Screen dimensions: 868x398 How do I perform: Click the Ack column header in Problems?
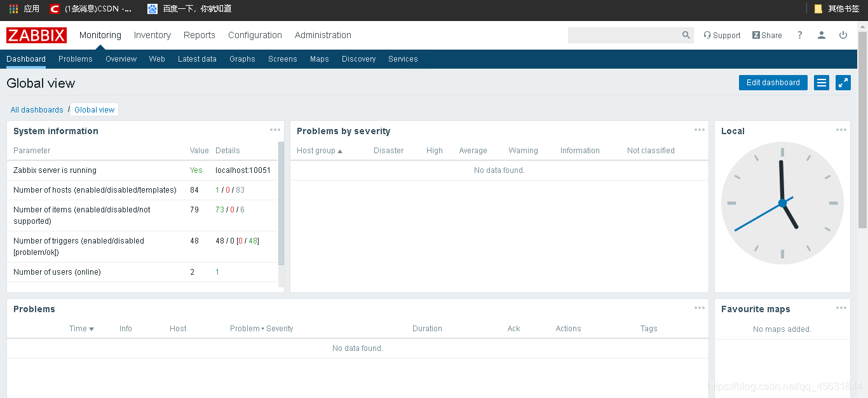click(513, 329)
